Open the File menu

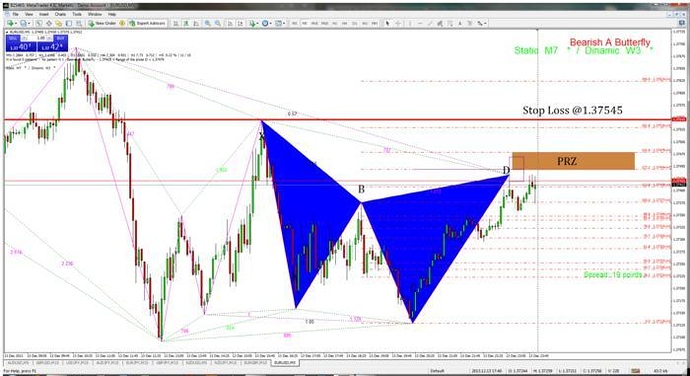(x=15, y=14)
